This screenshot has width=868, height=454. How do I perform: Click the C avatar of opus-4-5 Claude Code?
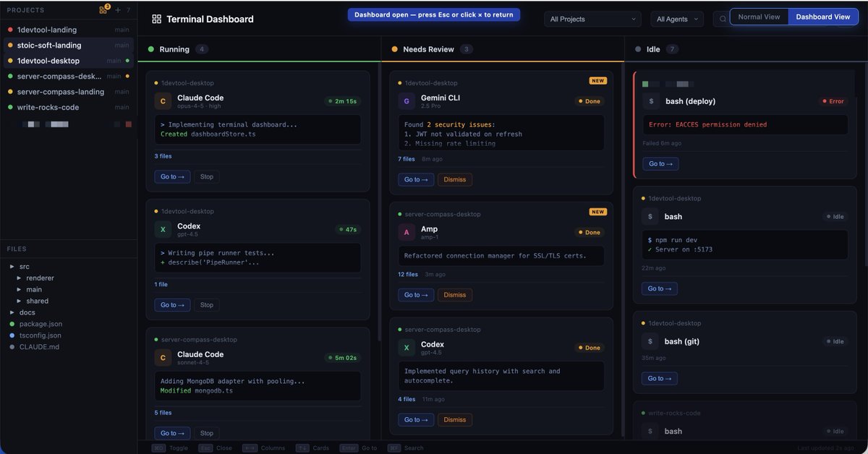coord(163,101)
